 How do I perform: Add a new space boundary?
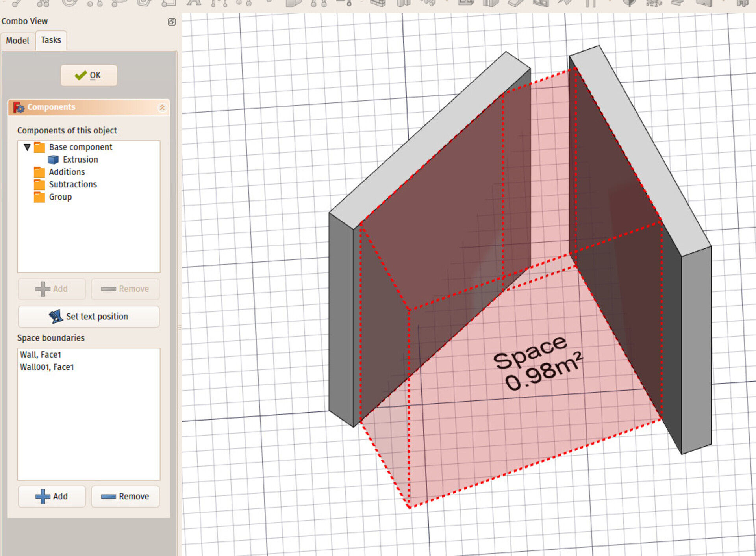pos(52,496)
